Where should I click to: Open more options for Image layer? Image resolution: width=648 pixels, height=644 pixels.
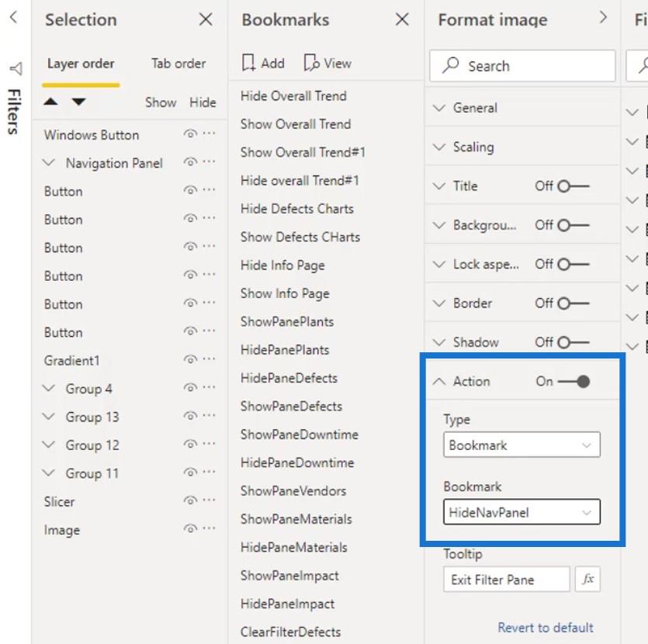(209, 528)
